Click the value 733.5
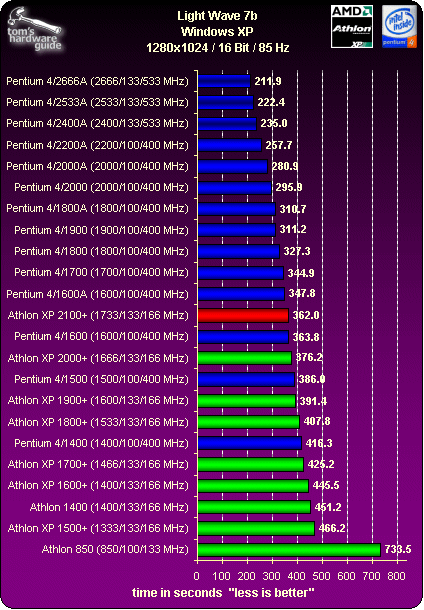The image size is (424, 610). point(398,549)
